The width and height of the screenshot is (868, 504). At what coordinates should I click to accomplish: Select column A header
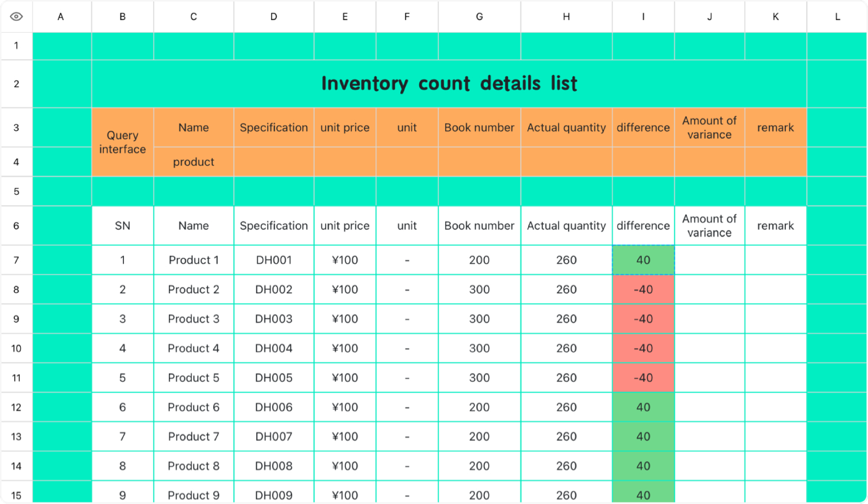click(x=61, y=16)
